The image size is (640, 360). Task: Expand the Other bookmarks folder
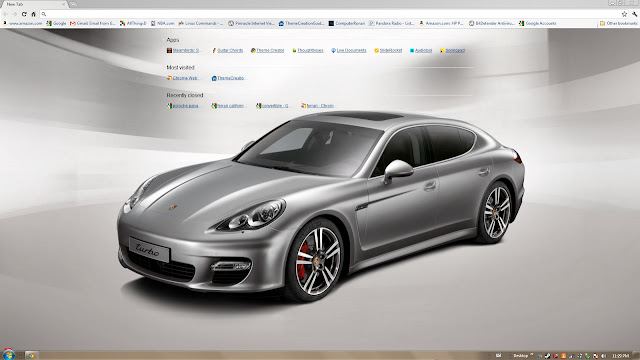(x=618, y=23)
